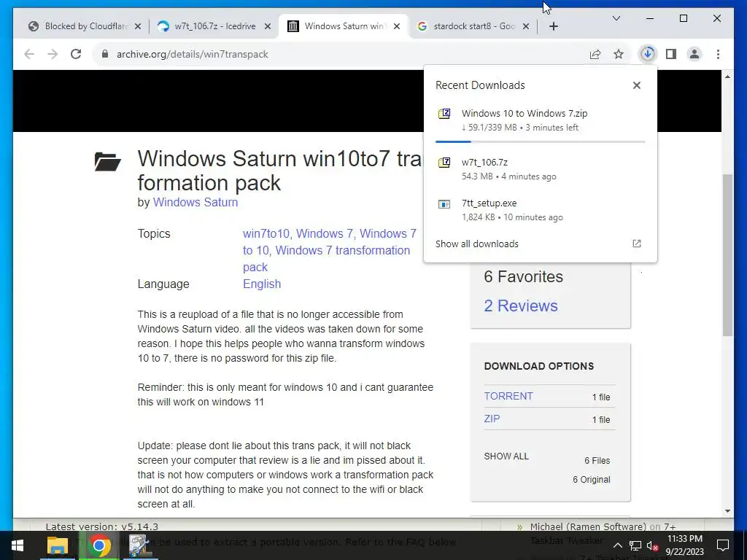
Task: Open the w7t_106.7z download entry
Action: click(541, 169)
